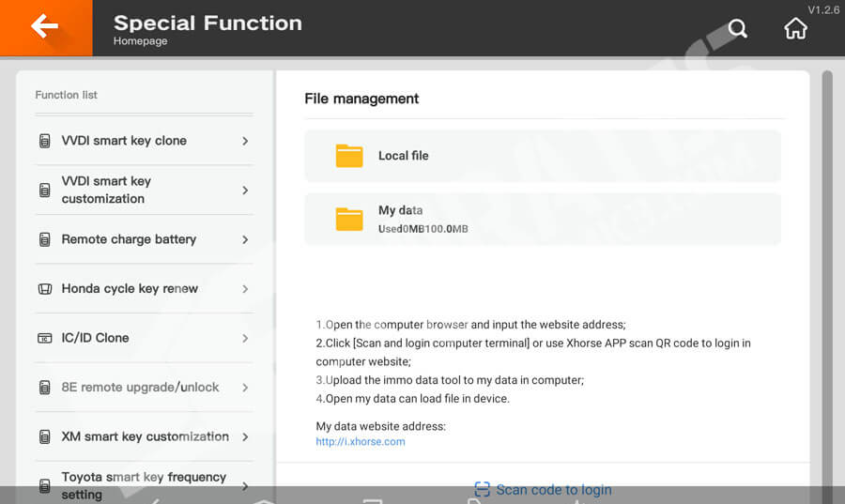Open the Local file row
Screen dimensions: 845x504
542,156
